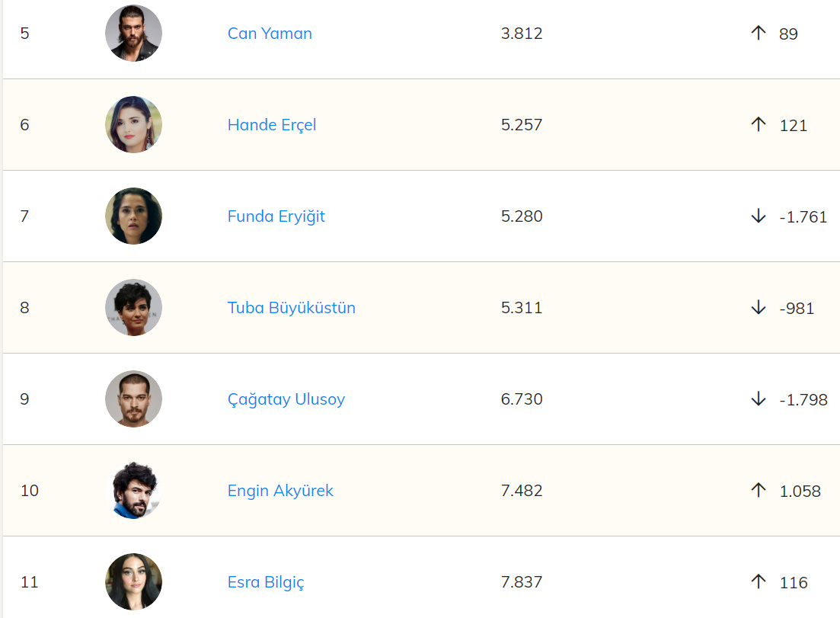This screenshot has width=840, height=618.
Task: Open Çağatay Ulusoy's profile link
Action: pos(286,399)
